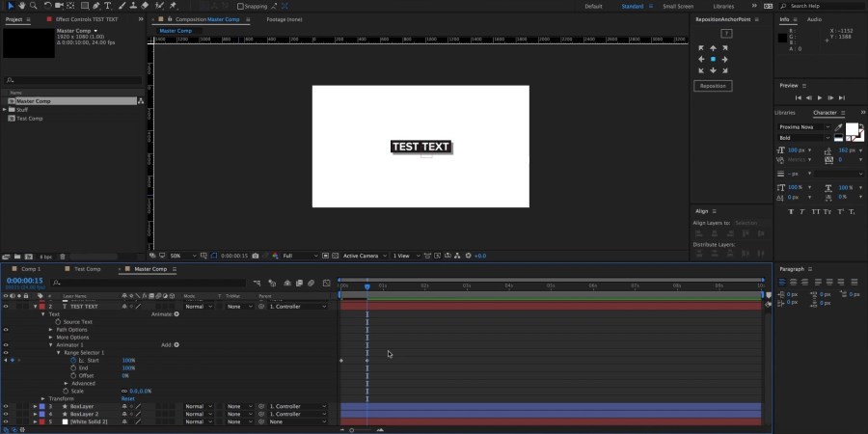Screen dimensions: 868x434
Task: Select the Rotation tool
Action: click(48, 6)
